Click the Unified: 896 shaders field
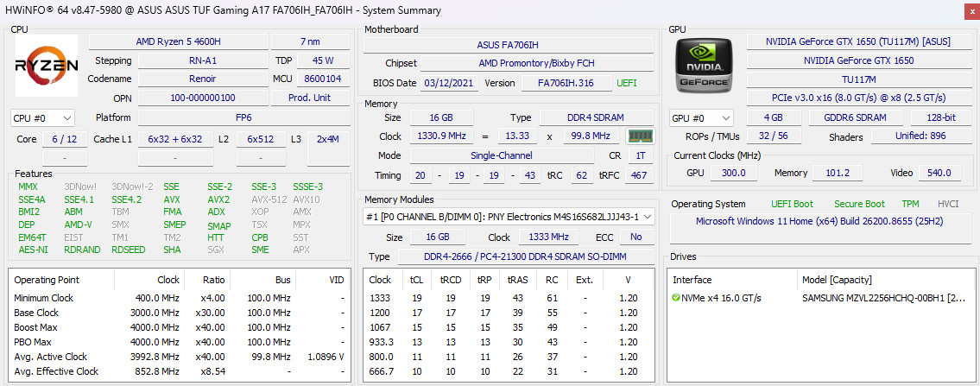The height and width of the screenshot is (386, 980). (x=920, y=136)
